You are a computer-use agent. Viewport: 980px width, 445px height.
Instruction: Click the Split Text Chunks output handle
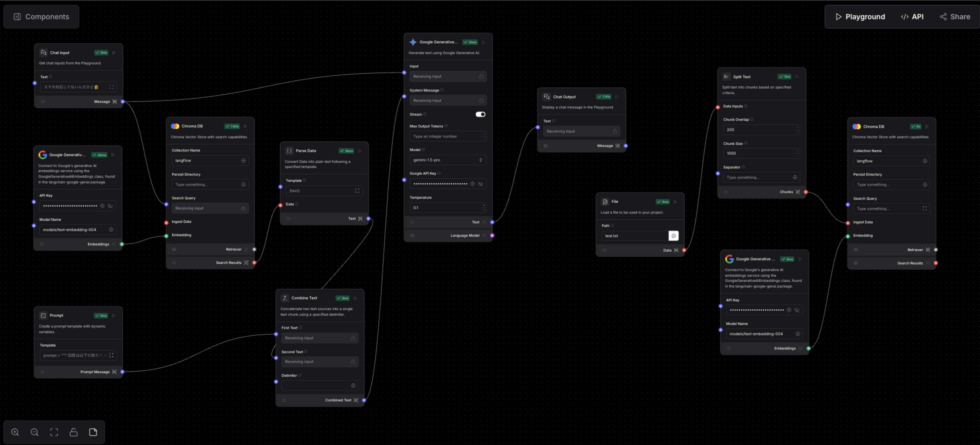tap(806, 192)
